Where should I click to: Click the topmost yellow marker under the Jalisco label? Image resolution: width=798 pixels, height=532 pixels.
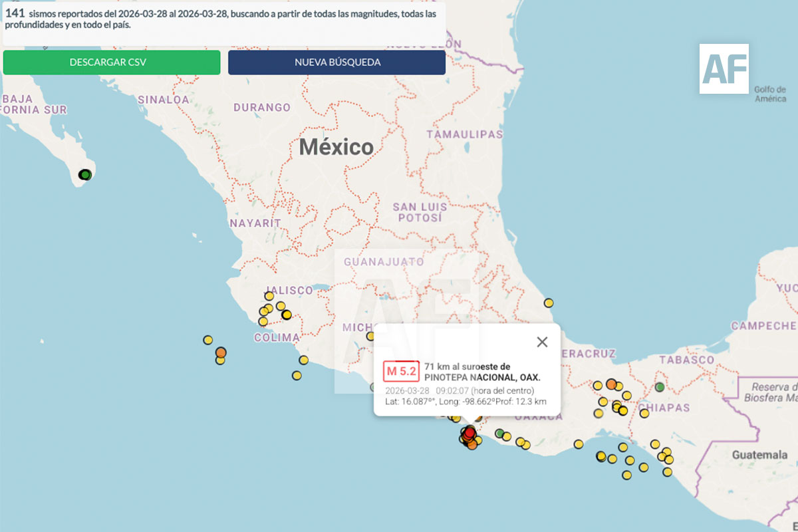(x=269, y=296)
